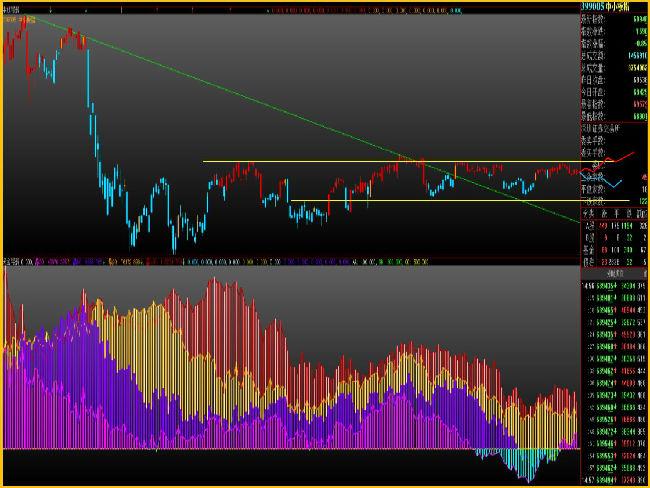Click the last row of tick trades list
This screenshot has width=650, height=488.
[x=612, y=479]
